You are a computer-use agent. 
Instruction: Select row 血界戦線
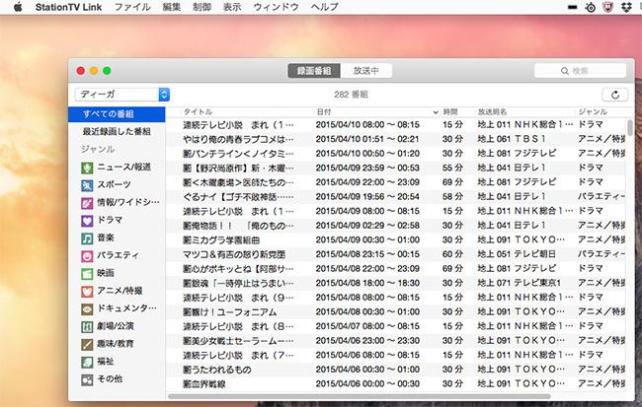(396, 384)
